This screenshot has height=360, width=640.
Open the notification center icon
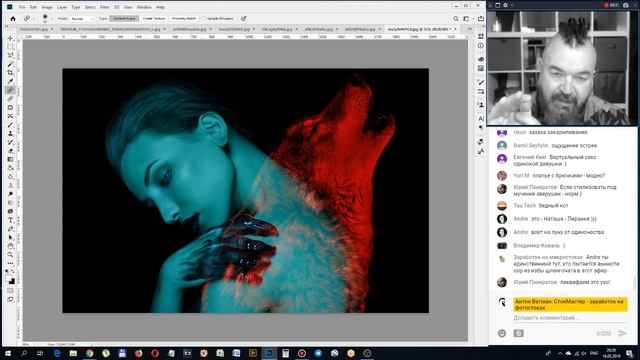pyautogui.click(x=630, y=353)
